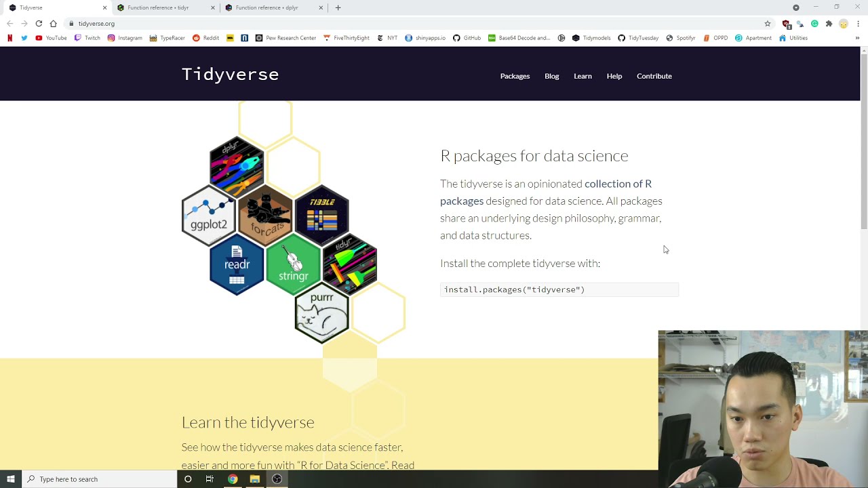Open the Chrome profile avatar
The height and width of the screenshot is (488, 868).
pyautogui.click(x=844, y=24)
